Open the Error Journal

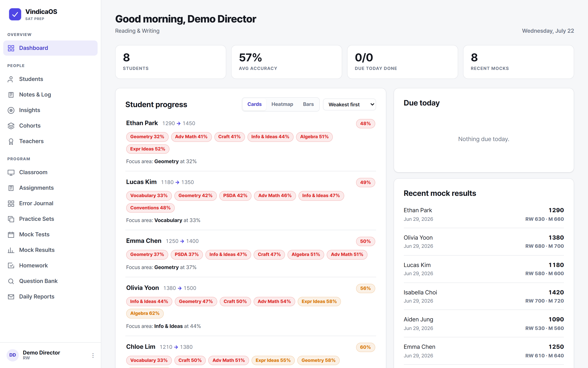pyautogui.click(x=50, y=203)
